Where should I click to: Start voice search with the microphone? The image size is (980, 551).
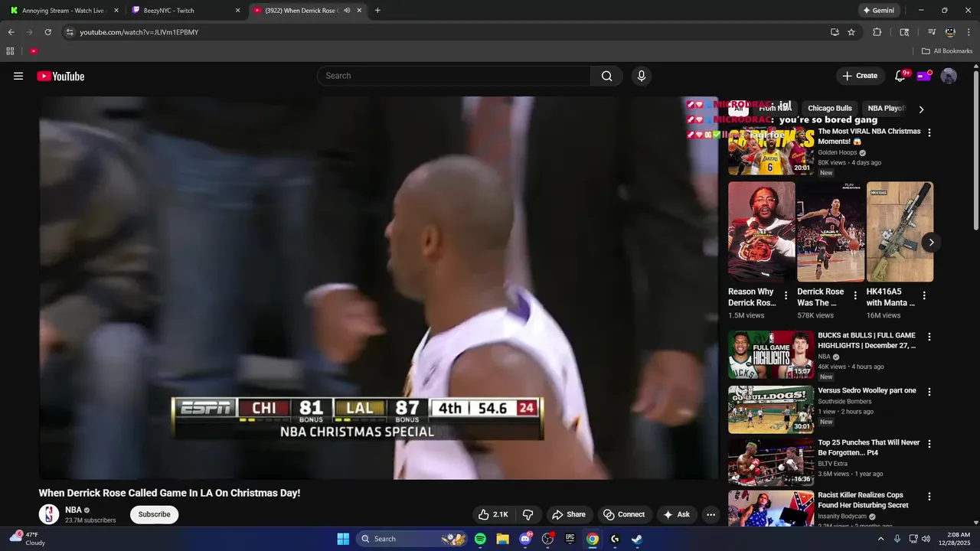[642, 76]
